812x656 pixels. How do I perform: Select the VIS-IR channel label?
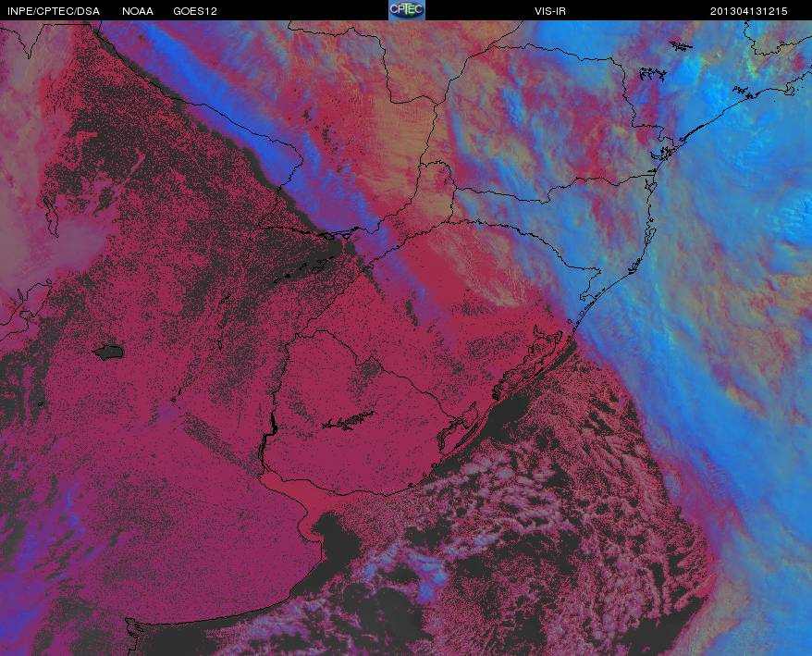[x=550, y=11]
